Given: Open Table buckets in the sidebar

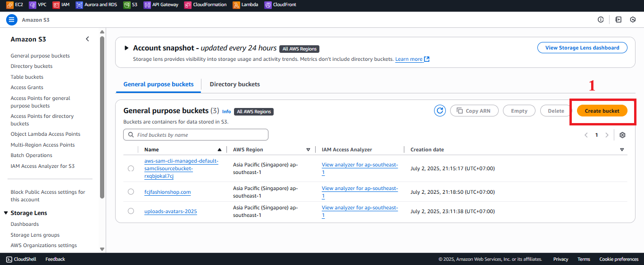Looking at the screenshot, I should [x=27, y=77].
